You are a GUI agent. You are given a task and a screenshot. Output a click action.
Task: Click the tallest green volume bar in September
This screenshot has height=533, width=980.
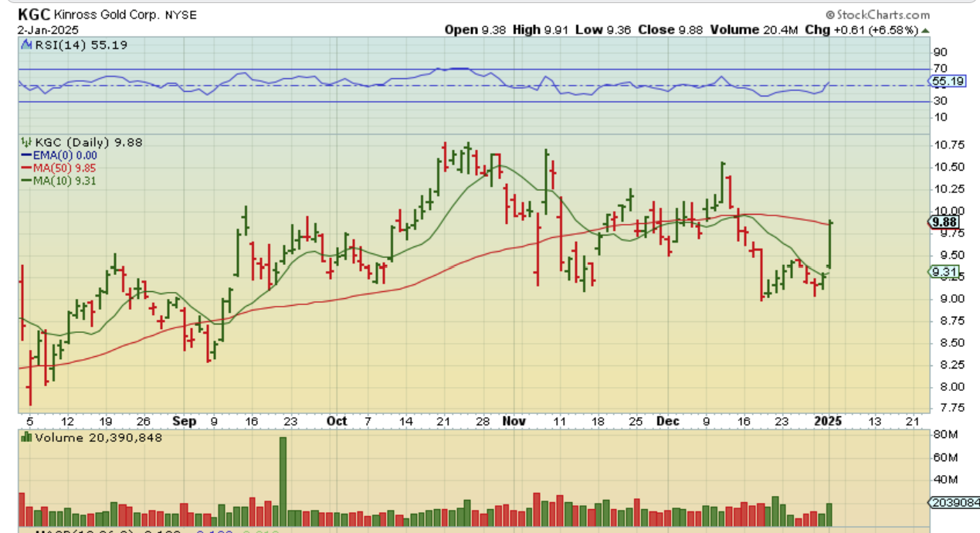[283, 482]
